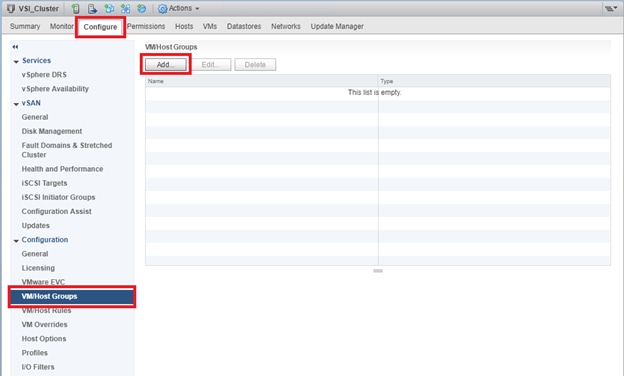Click the Edit... button
The height and width of the screenshot is (376, 624).
[x=211, y=64]
